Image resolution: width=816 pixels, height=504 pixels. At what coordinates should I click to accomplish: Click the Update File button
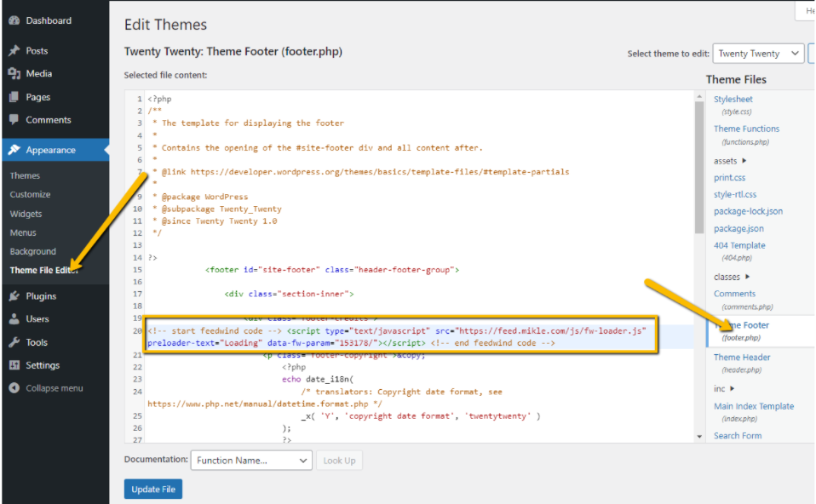152,489
